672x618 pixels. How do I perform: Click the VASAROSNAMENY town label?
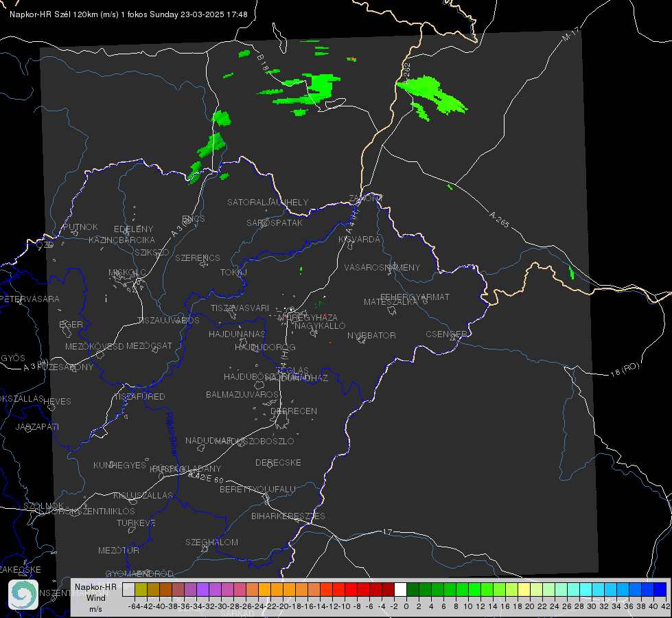pos(382,267)
